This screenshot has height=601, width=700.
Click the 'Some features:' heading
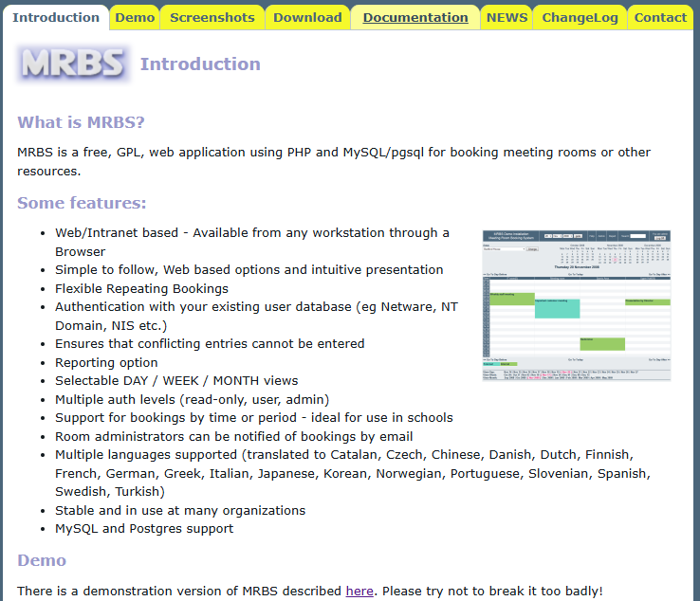point(82,203)
